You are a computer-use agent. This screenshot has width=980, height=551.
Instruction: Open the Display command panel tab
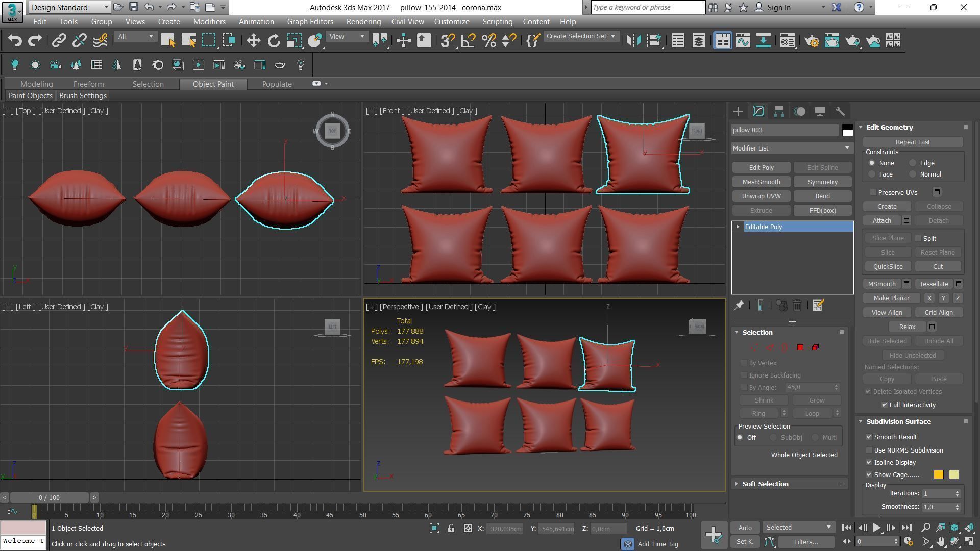click(820, 111)
